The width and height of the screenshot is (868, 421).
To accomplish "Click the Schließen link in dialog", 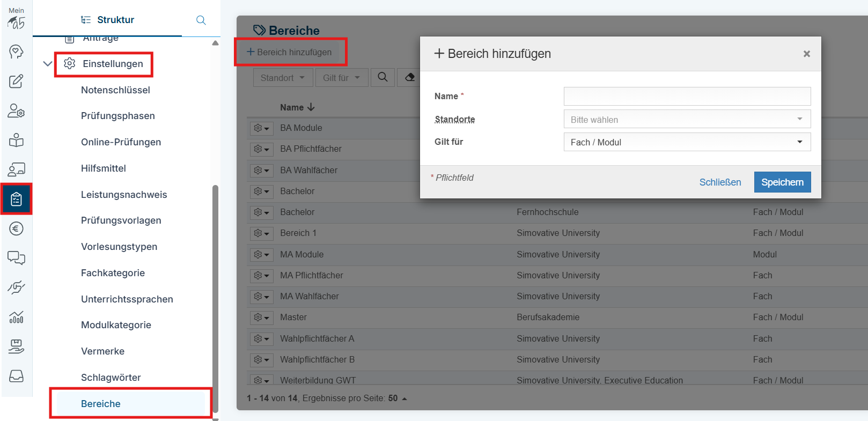I will (x=720, y=182).
